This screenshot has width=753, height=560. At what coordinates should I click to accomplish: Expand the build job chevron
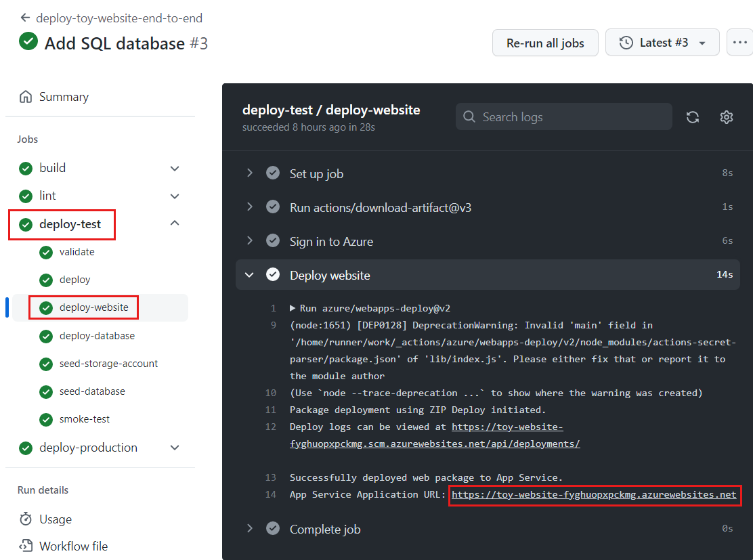coord(175,169)
